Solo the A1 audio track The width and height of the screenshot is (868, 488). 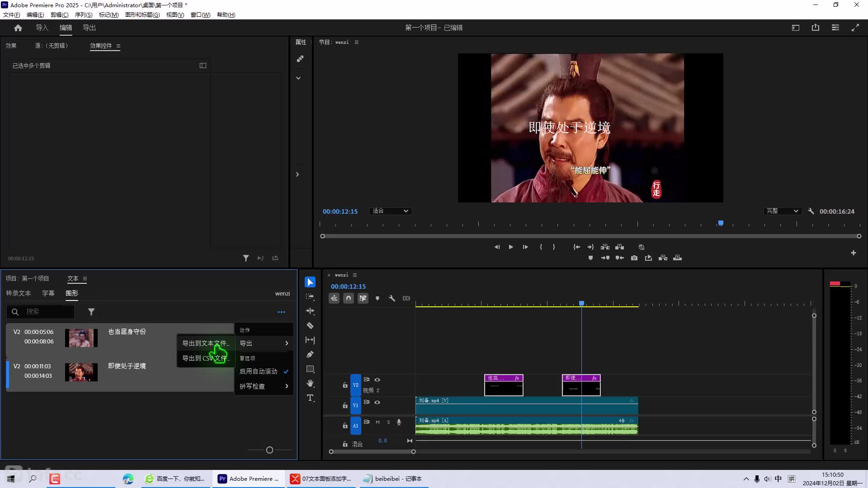(388, 422)
